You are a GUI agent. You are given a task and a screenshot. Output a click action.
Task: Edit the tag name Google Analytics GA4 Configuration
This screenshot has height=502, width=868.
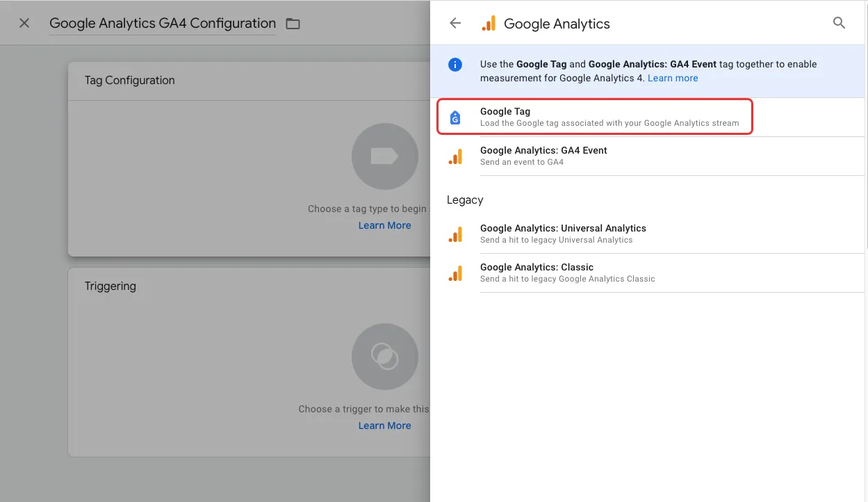(163, 23)
